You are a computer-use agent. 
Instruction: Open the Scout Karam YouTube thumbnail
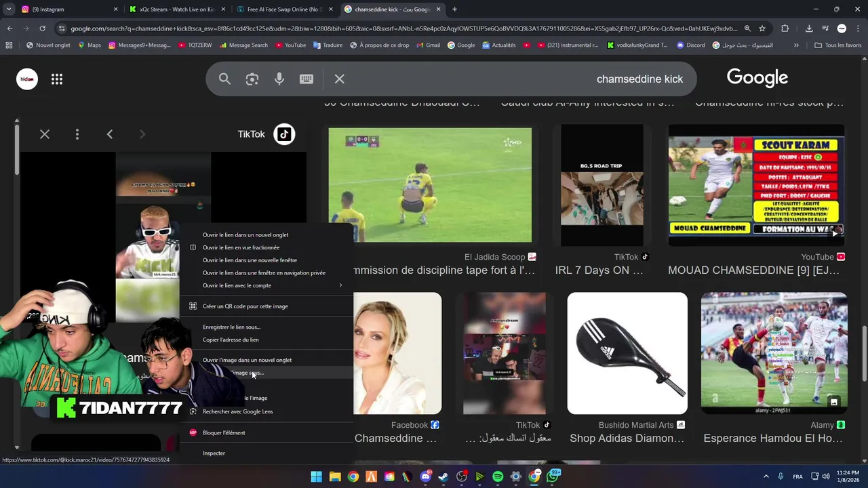point(757,185)
